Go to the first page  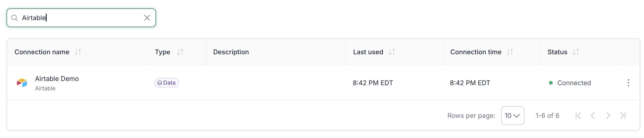tap(578, 116)
